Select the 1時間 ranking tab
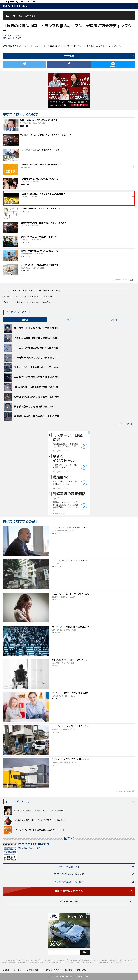 point(25,320)
